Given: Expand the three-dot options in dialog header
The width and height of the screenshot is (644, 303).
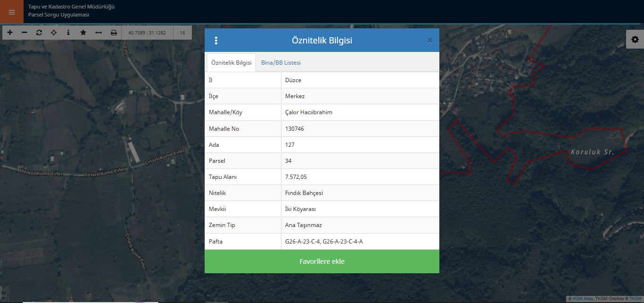Looking at the screenshot, I should 216,41.
